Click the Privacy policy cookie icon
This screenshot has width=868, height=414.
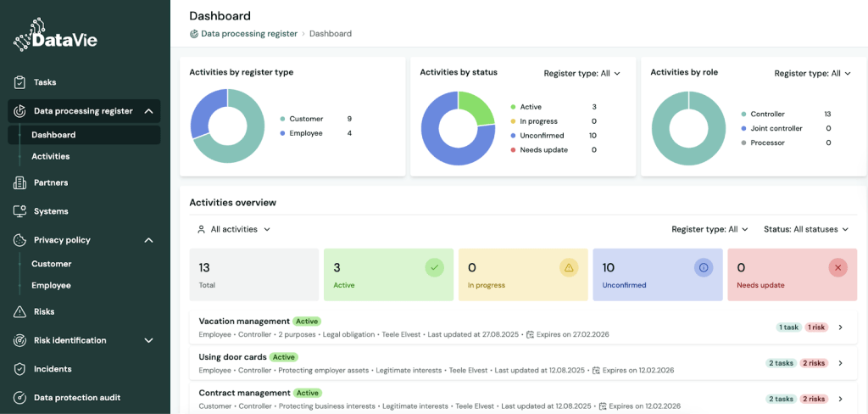click(x=20, y=240)
